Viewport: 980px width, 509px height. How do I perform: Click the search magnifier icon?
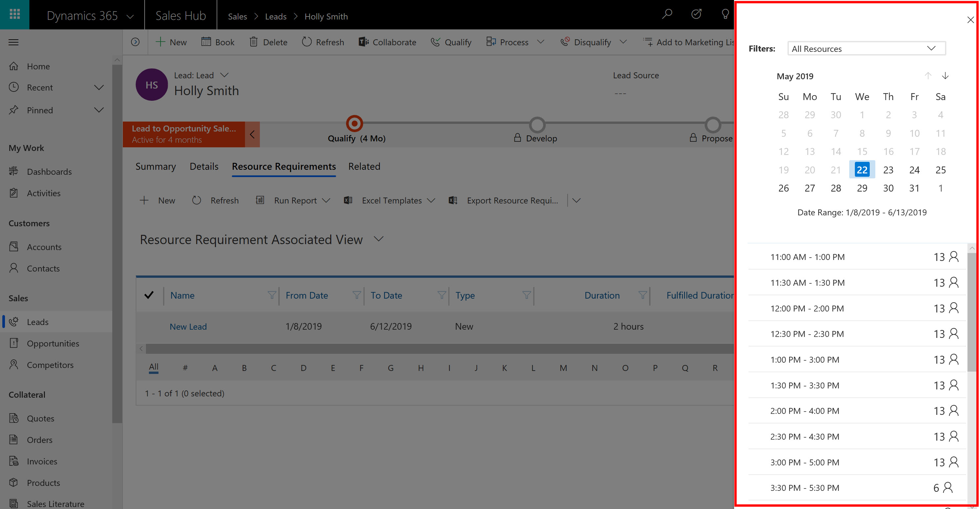(667, 15)
